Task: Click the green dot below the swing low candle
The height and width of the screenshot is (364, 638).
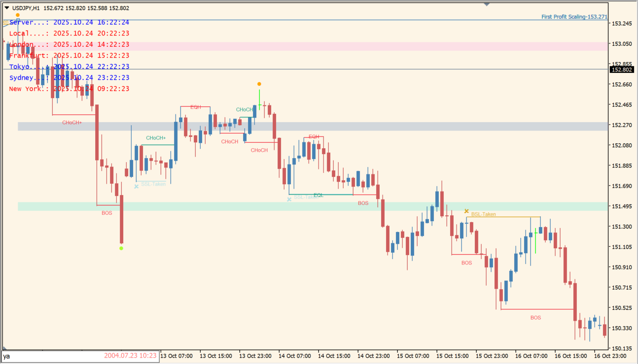Action: (121, 248)
